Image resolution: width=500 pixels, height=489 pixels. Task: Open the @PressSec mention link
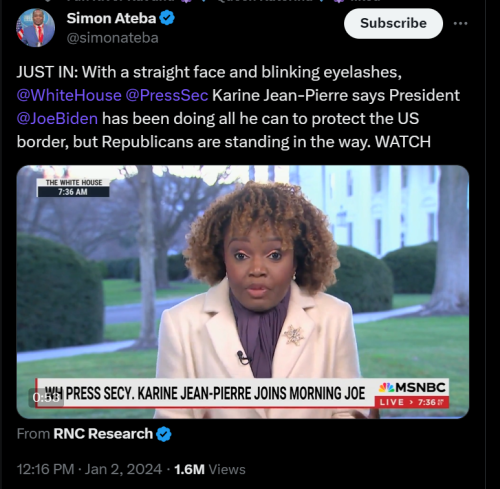click(x=167, y=95)
